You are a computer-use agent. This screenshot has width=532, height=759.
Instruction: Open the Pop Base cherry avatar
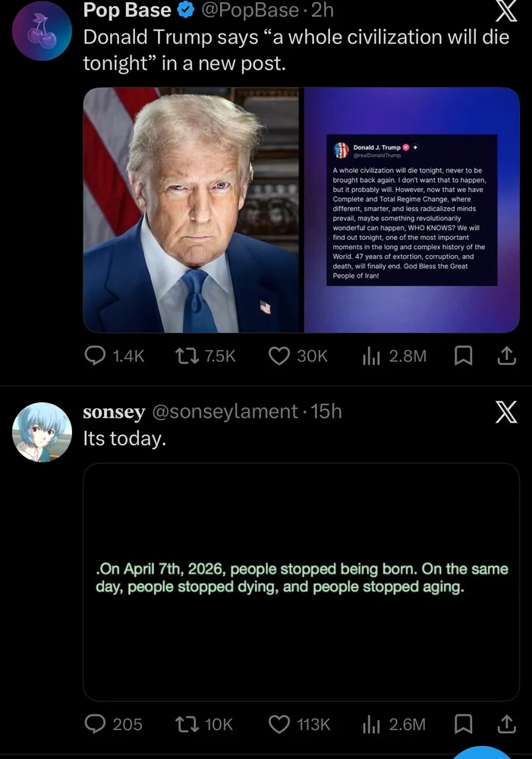coord(42,30)
